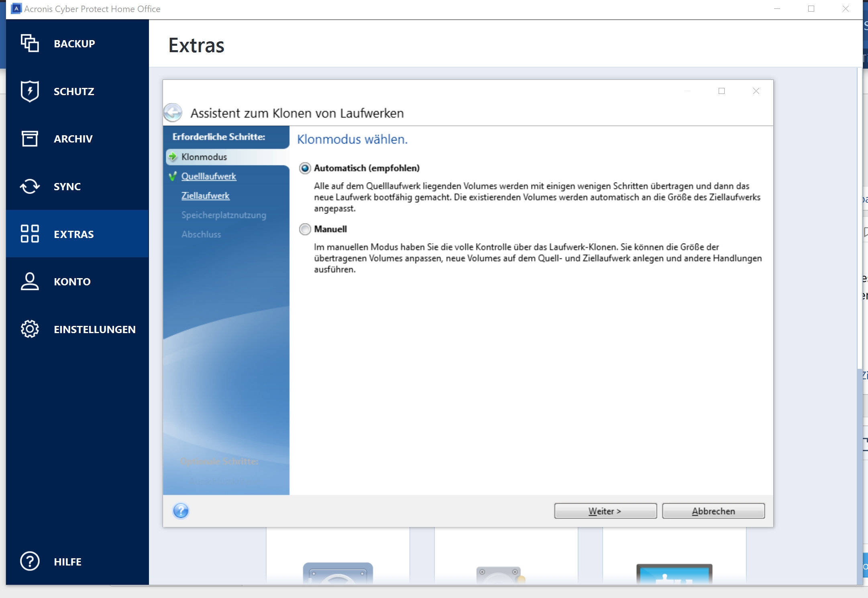This screenshot has width=868, height=598.
Task: Go to the Klonmodus step
Action: 204,157
